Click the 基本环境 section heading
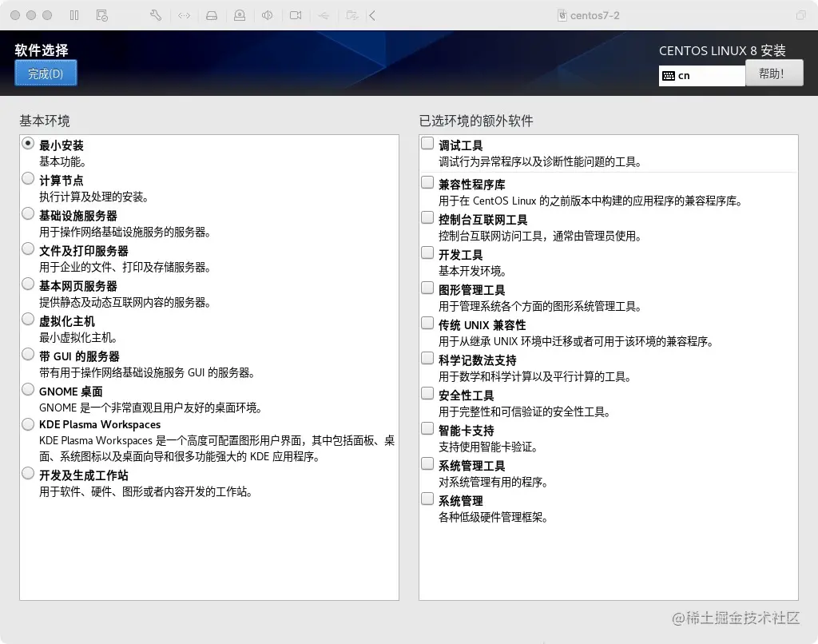Viewport: 818px width, 644px height. (45, 121)
